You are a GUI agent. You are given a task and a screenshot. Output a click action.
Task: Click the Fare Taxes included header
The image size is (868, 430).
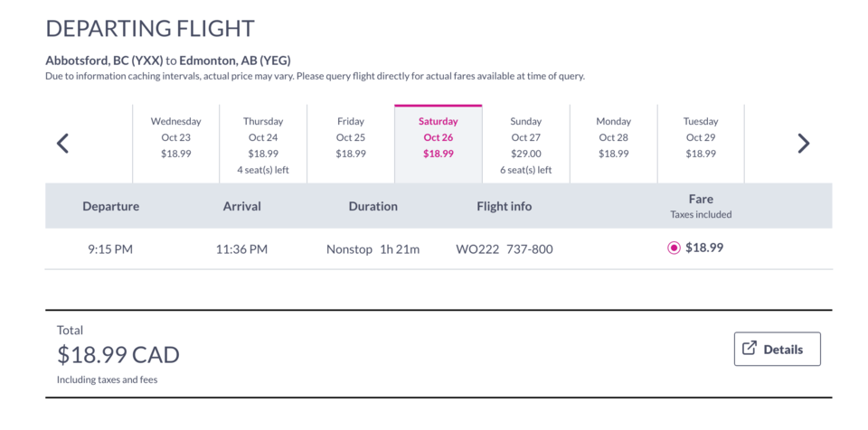click(x=701, y=206)
